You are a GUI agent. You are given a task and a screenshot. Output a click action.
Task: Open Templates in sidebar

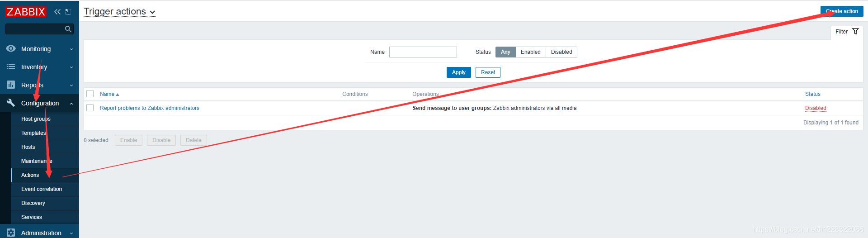tap(45, 133)
